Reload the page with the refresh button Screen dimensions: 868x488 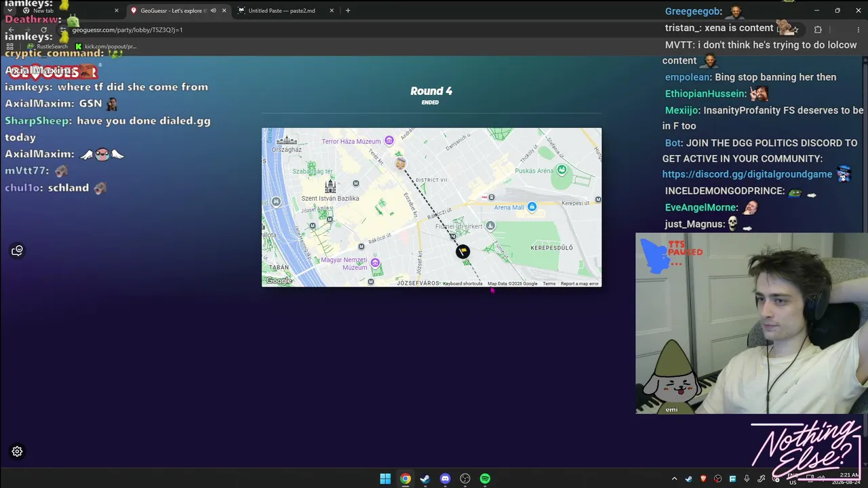[44, 30]
